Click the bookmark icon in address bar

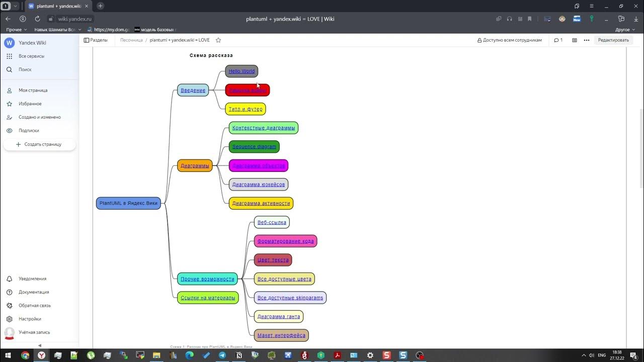[529, 19]
